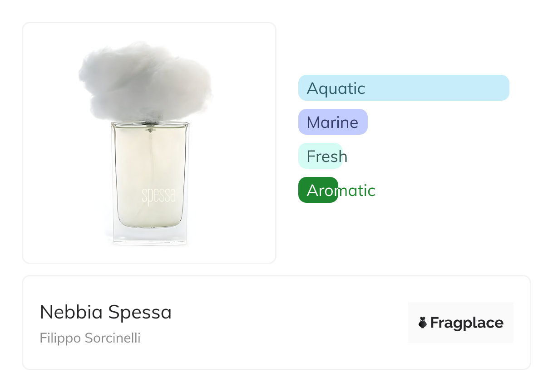553x392 pixels.
Task: Click the light blue Aquatic label text
Action: [336, 88]
